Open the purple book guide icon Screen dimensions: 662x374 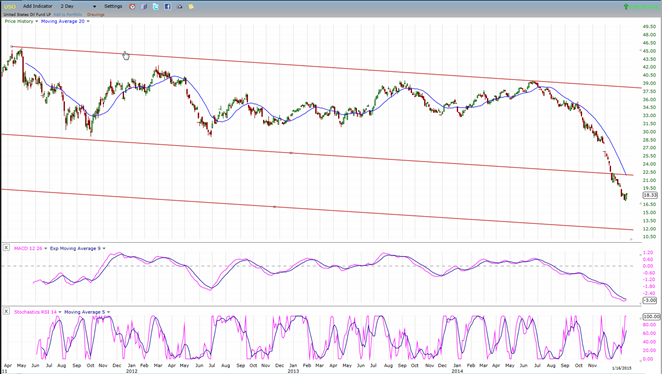(x=144, y=6)
